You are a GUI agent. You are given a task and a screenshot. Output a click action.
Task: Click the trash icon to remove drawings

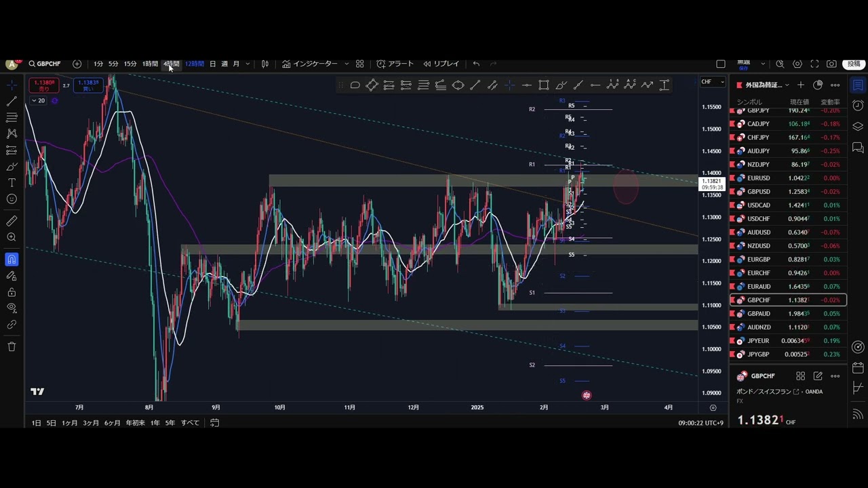12,346
